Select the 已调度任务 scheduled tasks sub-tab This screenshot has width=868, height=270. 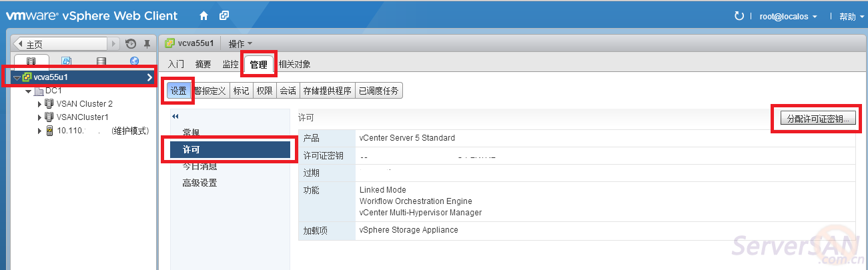(x=378, y=91)
